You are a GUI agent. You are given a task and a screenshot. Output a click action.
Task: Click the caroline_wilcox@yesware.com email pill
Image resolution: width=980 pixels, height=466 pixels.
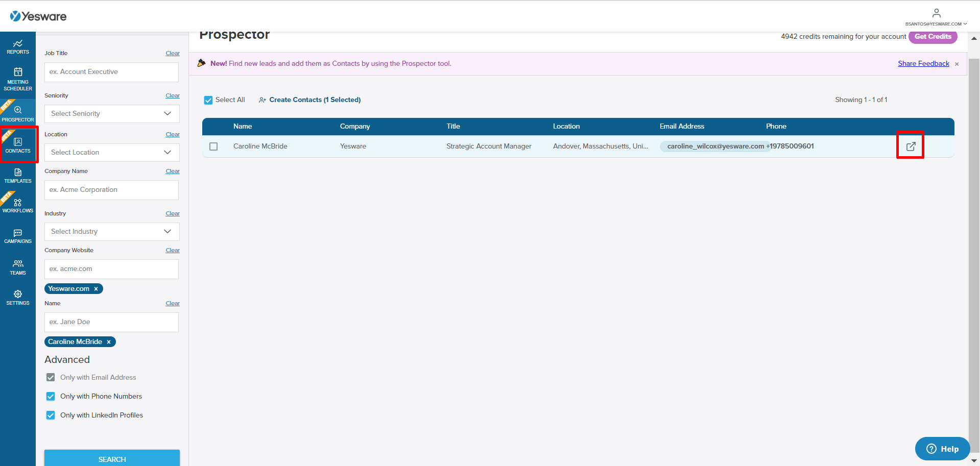click(715, 146)
